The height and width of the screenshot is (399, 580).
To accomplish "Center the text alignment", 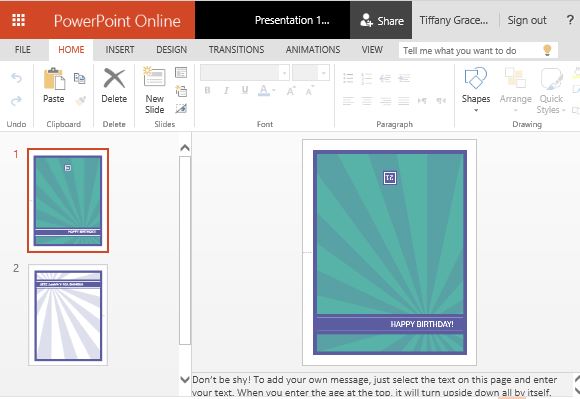I will pyautogui.click(x=367, y=101).
